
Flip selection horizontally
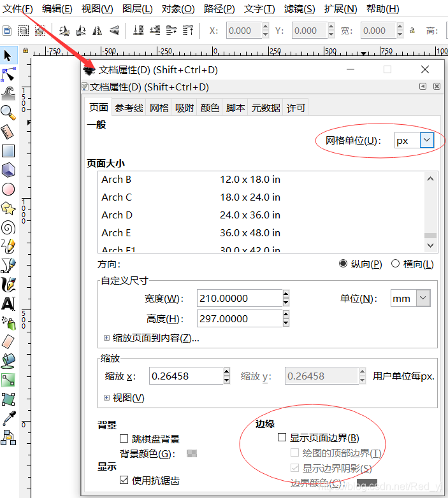pyautogui.click(x=98, y=31)
